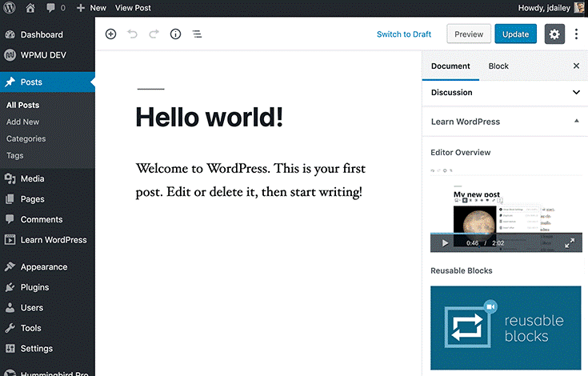Viewport: 588px width, 376px height.
Task: Open the Posts menu
Action: 47,82
